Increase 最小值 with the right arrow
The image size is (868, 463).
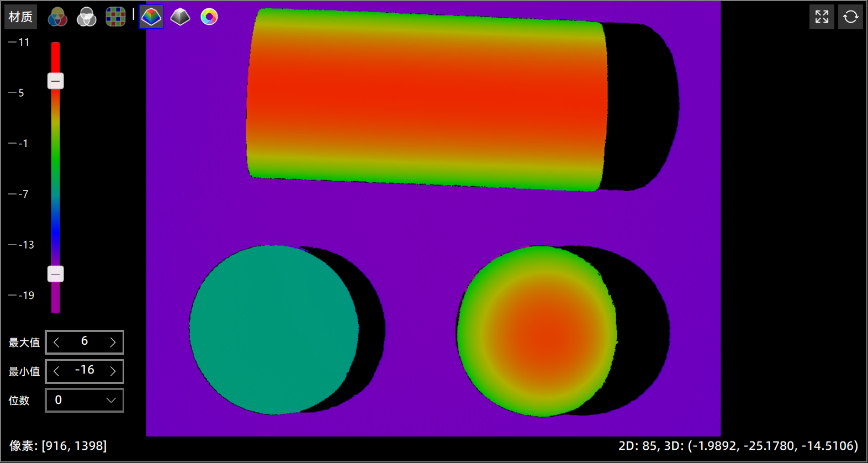click(x=113, y=371)
